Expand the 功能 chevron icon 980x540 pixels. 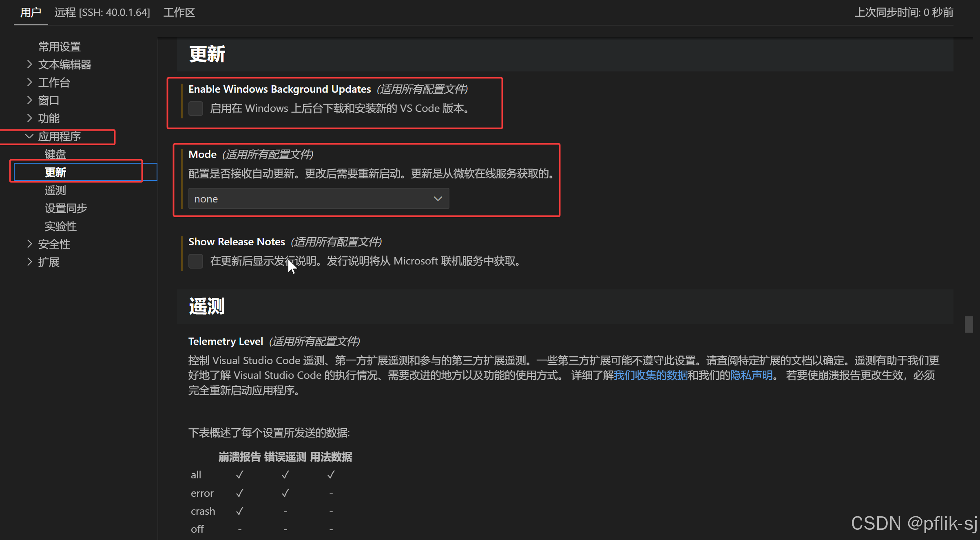[29, 118]
